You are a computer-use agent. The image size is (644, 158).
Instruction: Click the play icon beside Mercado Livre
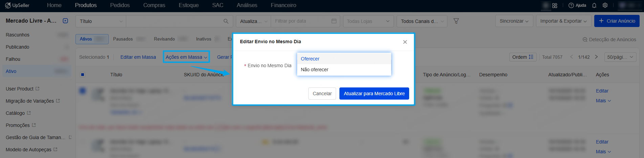click(65, 21)
